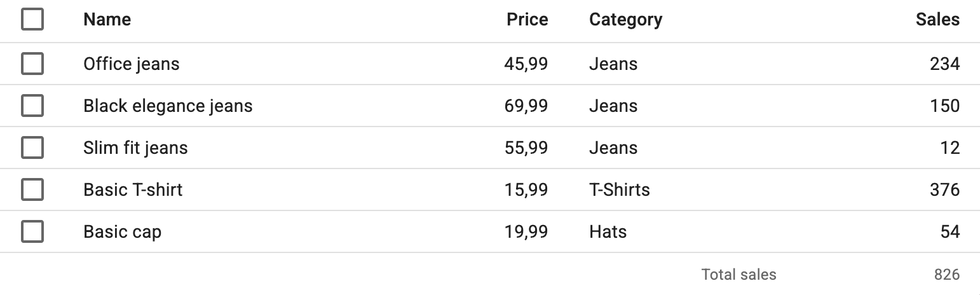
Task: Sort by the Name column header
Action: (107, 20)
